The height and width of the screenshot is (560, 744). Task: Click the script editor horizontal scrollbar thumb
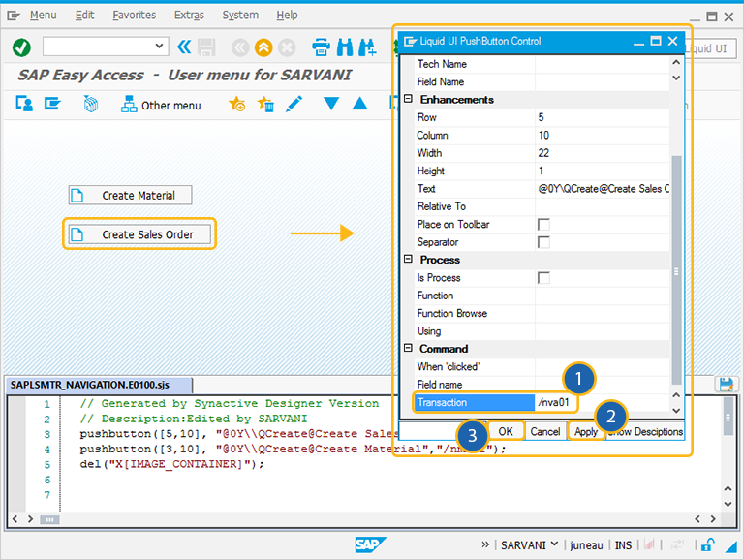49,519
